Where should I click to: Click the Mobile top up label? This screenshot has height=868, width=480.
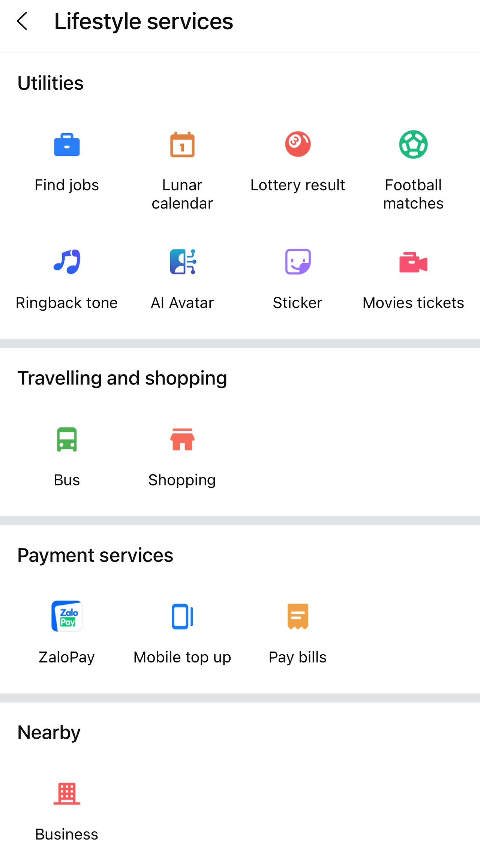coord(182,658)
